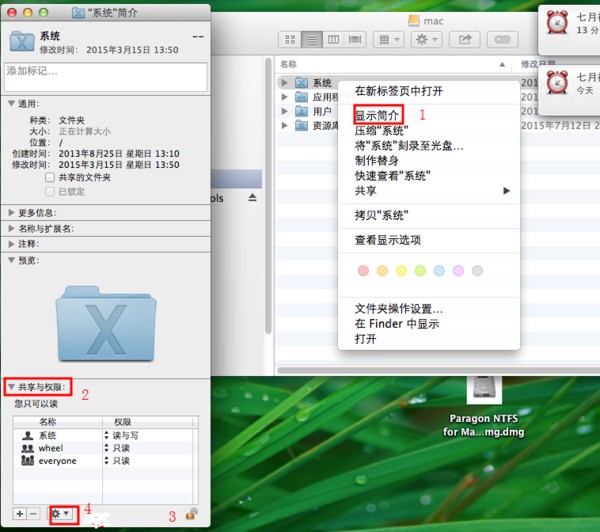
Task: Apply the red tag color
Action: click(x=363, y=271)
